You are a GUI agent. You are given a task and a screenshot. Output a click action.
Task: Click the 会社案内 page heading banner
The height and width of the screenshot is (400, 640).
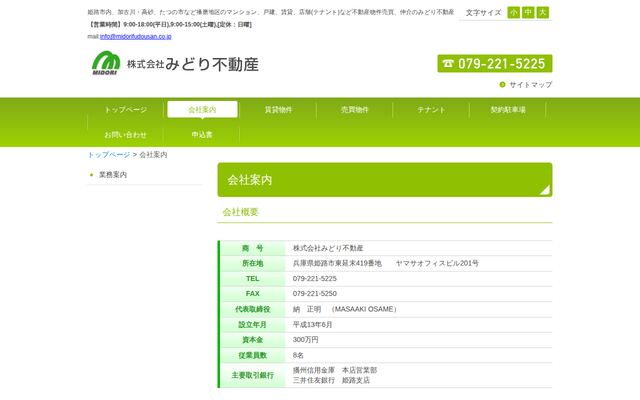(385, 180)
